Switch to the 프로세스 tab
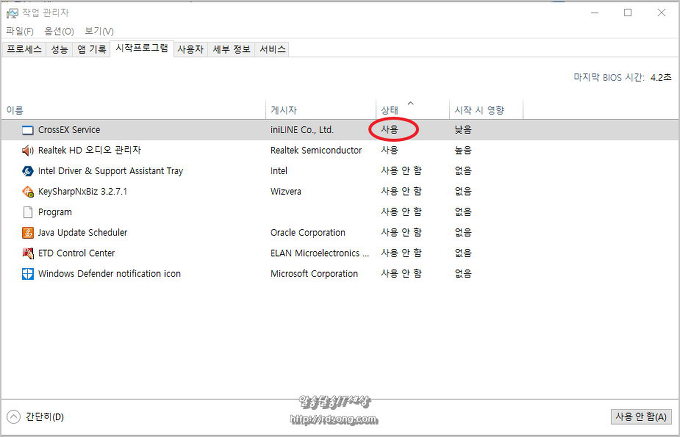The width and height of the screenshot is (680, 437). (x=24, y=49)
